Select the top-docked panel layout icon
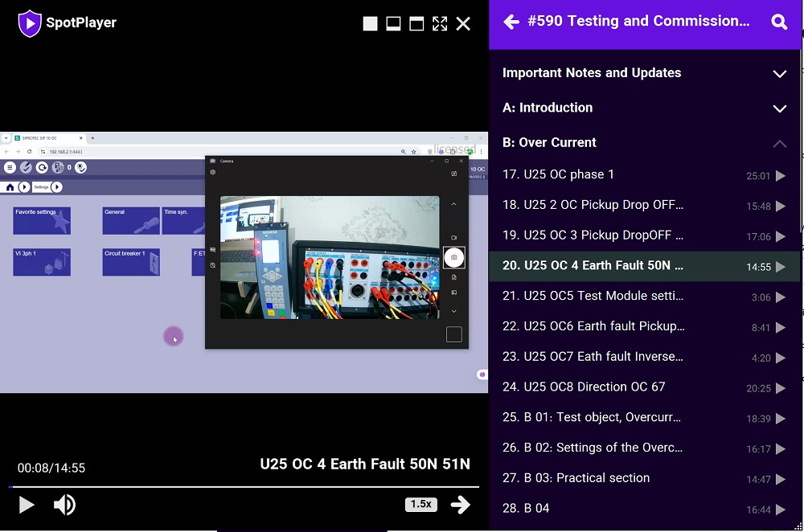 pyautogui.click(x=416, y=24)
